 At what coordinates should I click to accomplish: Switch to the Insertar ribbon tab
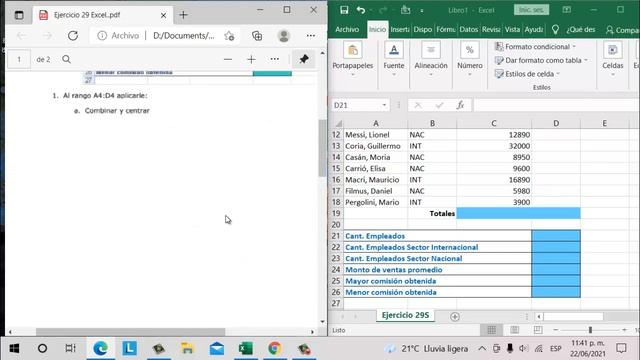tap(400, 29)
